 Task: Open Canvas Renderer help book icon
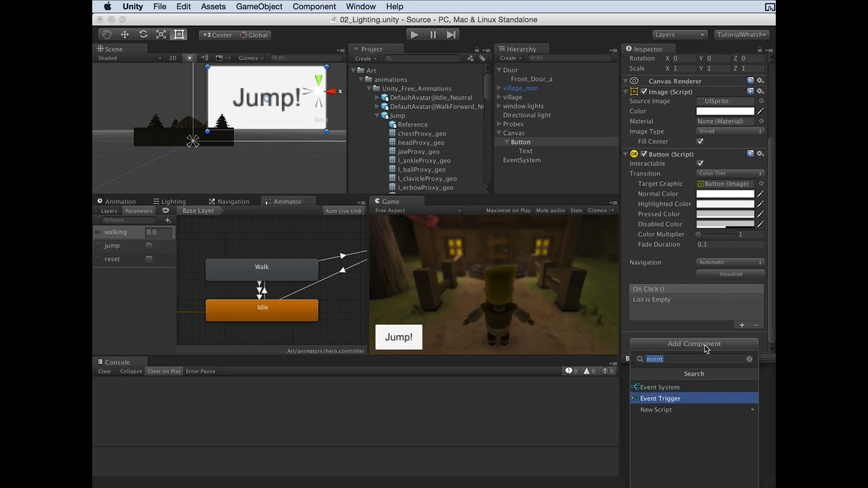[x=751, y=81]
